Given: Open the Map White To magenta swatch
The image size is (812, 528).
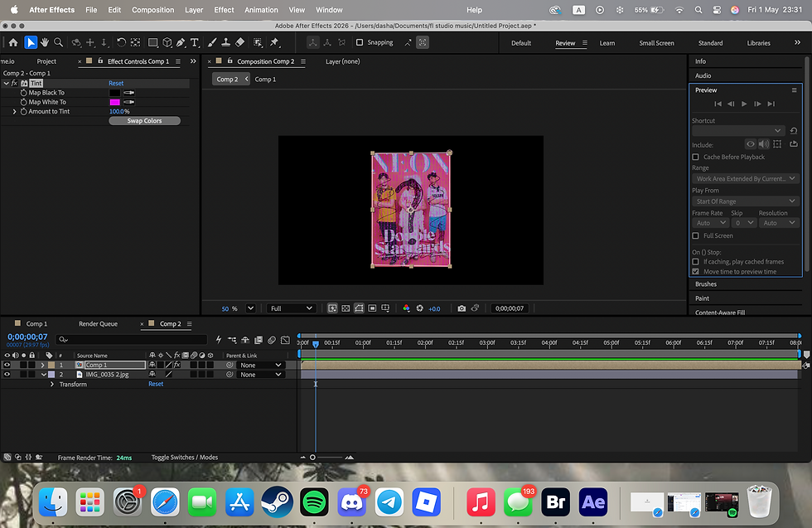Looking at the screenshot, I should [x=115, y=102].
